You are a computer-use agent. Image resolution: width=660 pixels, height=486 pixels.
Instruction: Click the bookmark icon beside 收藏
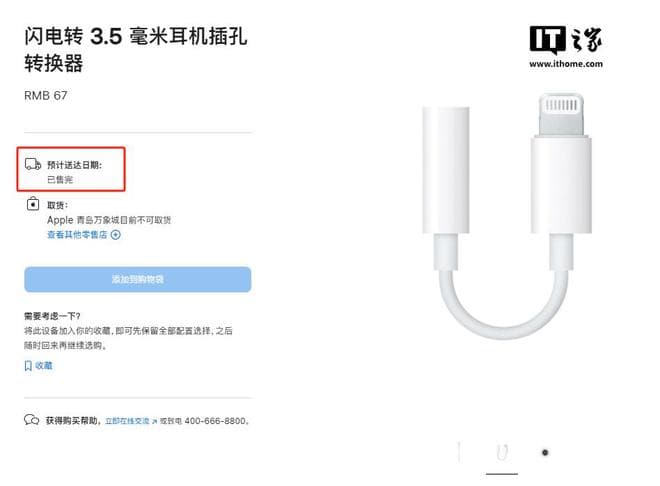(28, 366)
